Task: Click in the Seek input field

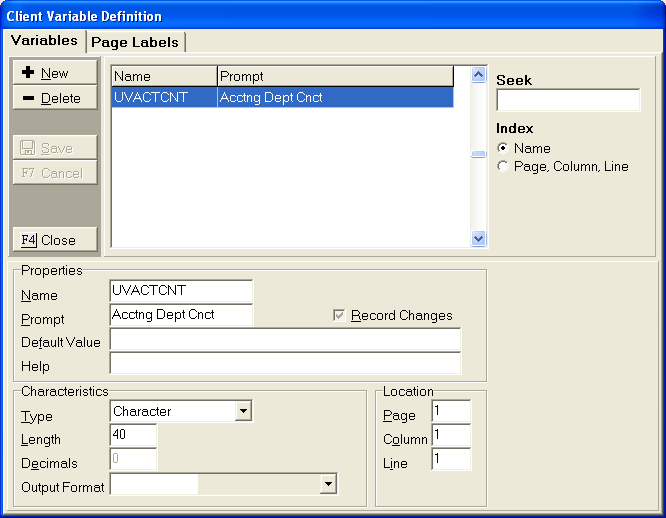Action: 567,100
